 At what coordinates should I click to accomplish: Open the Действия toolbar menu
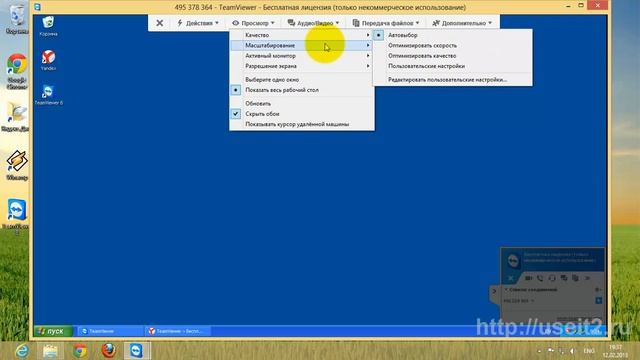point(198,23)
